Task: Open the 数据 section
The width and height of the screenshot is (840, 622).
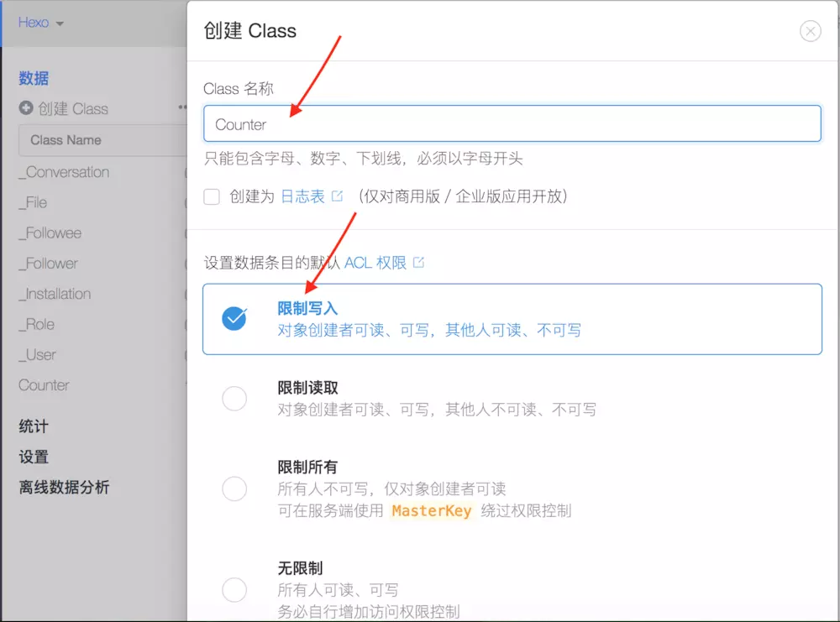Action: [x=34, y=78]
